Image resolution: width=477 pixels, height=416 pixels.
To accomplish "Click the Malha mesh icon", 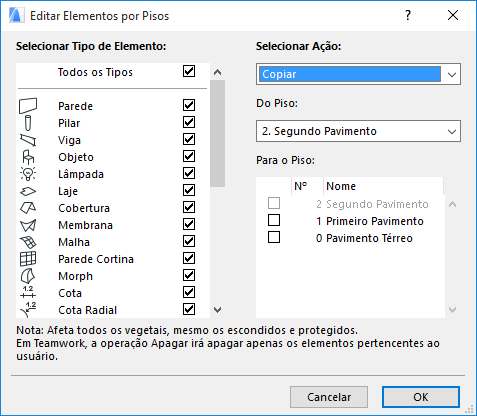I will [28, 242].
